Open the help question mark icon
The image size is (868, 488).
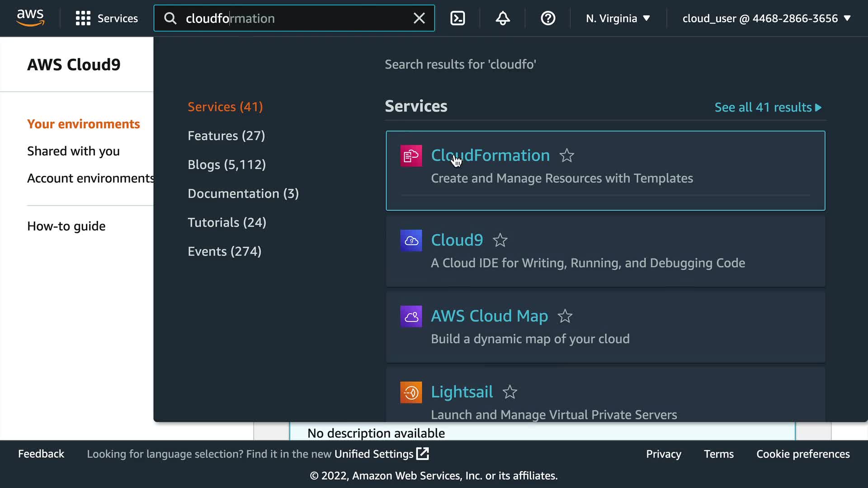(548, 18)
